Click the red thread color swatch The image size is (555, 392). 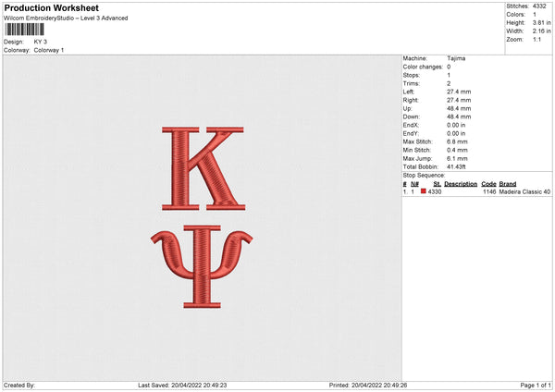(424, 191)
